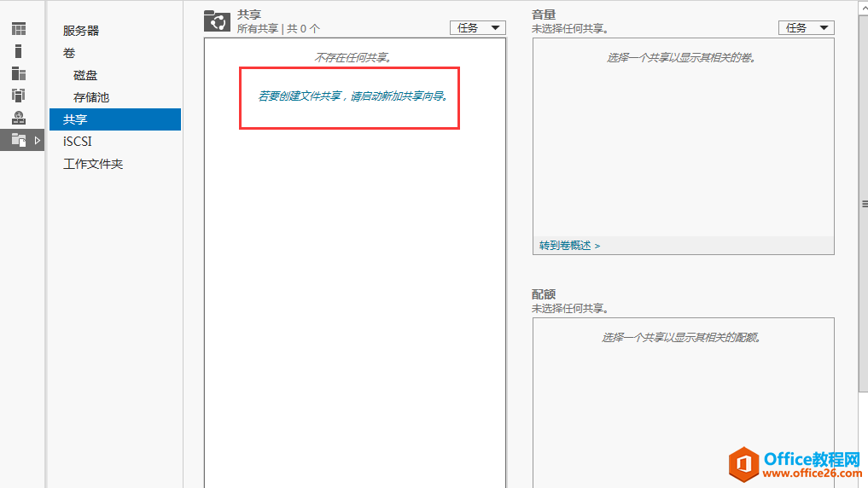
Task: Switch to the iSCSI page
Action: 77,142
